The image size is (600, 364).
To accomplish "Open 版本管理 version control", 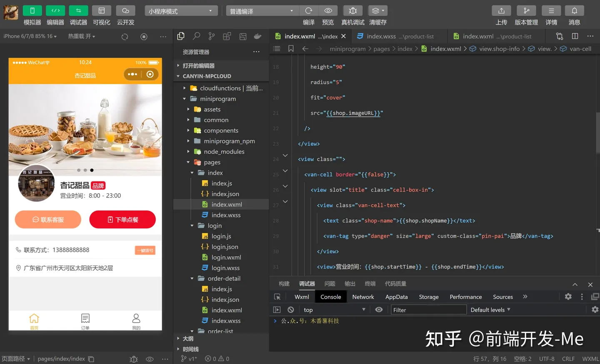I will click(526, 11).
